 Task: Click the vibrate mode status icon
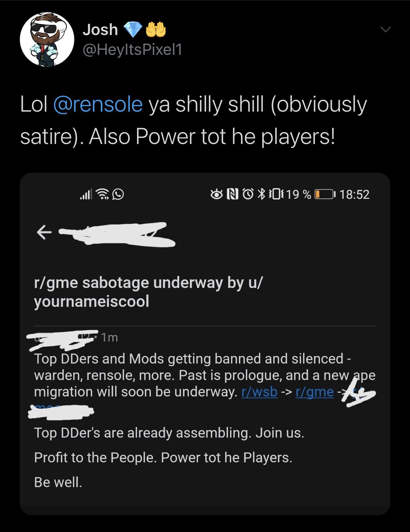pos(275,195)
